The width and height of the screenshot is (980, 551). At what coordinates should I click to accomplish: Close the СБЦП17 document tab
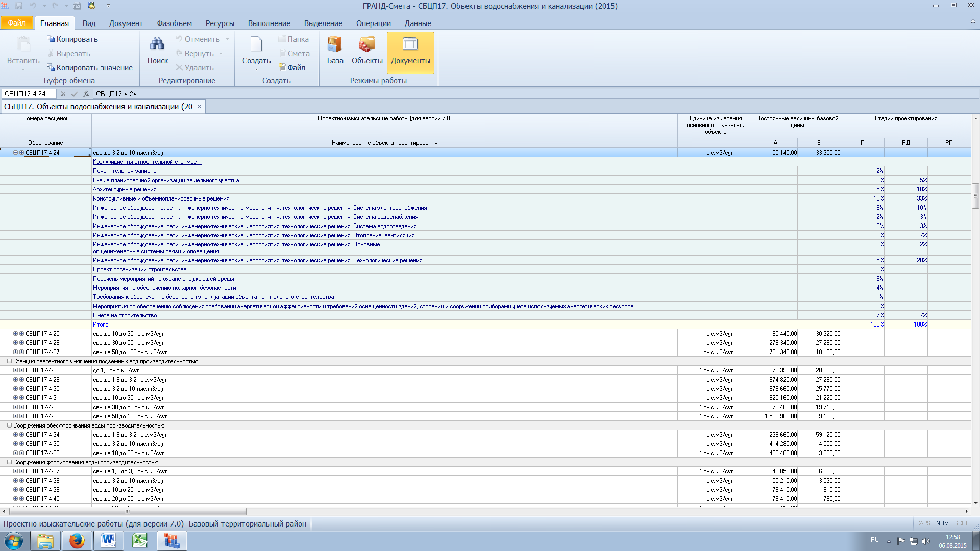(x=200, y=107)
